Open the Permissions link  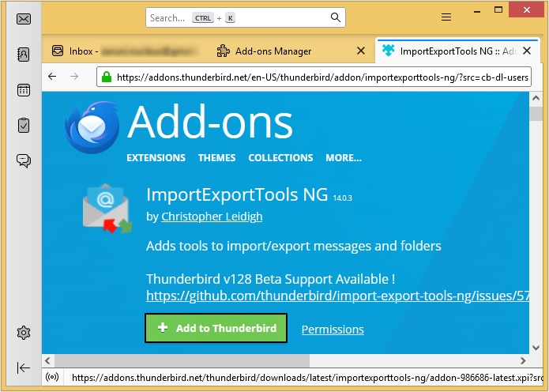333,330
